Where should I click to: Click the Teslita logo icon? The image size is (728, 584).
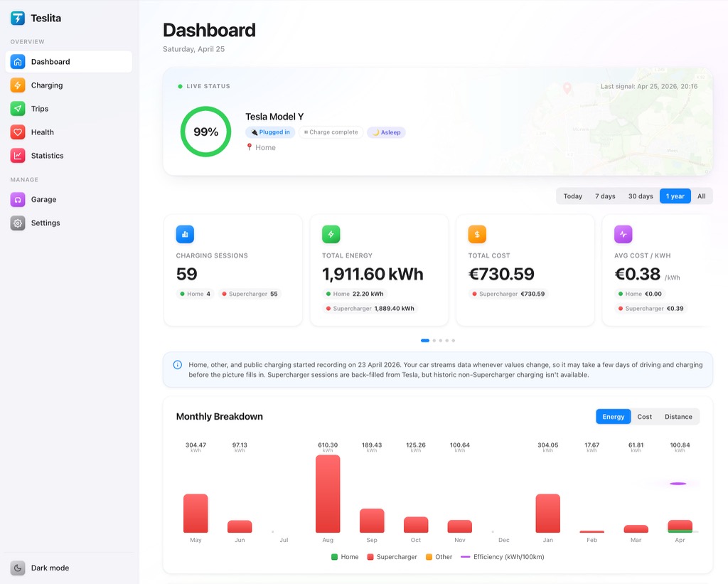tap(18, 18)
